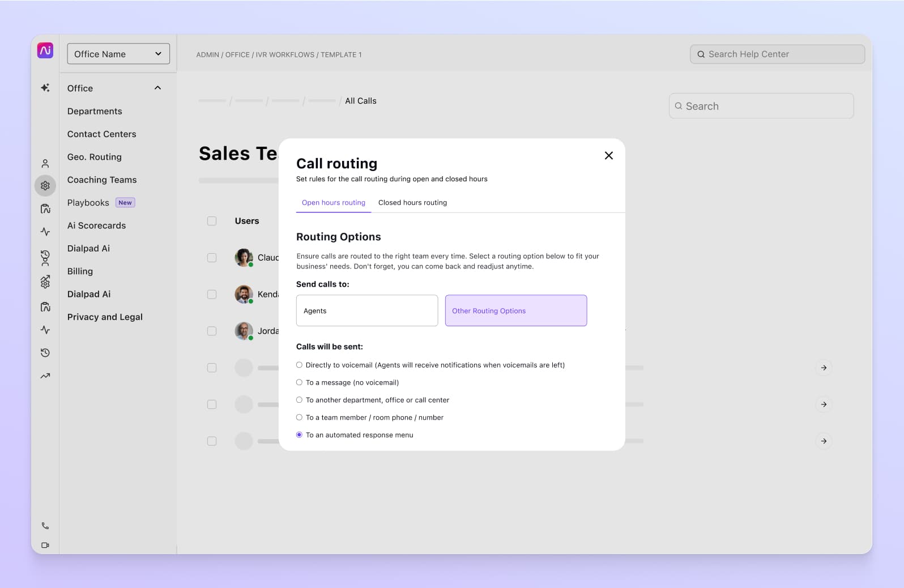This screenshot has width=904, height=588.
Task: Click the video camera icon
Action: [45, 545]
